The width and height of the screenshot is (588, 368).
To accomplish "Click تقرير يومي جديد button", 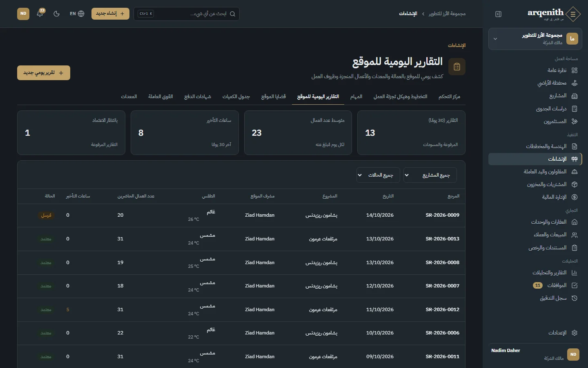I will point(44,73).
